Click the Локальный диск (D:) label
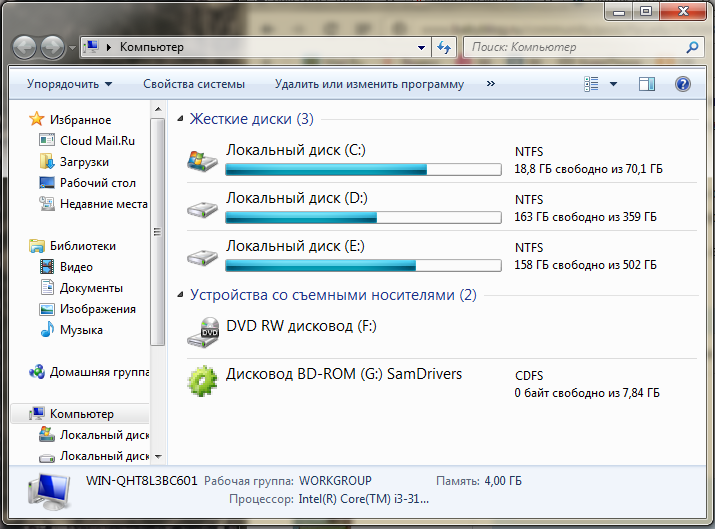This screenshot has height=529, width=715. click(x=296, y=197)
